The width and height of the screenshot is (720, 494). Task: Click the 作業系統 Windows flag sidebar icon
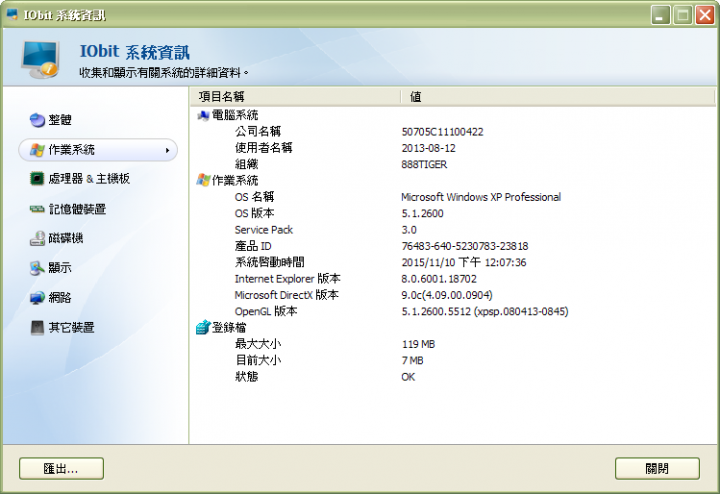point(37,150)
